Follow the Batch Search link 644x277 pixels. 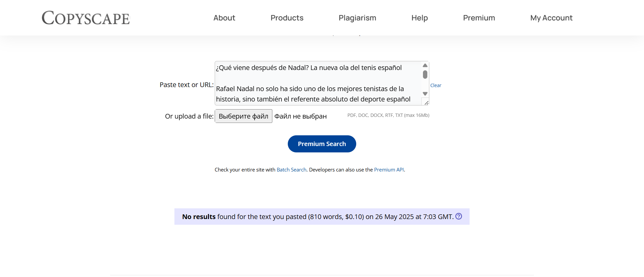291,170
